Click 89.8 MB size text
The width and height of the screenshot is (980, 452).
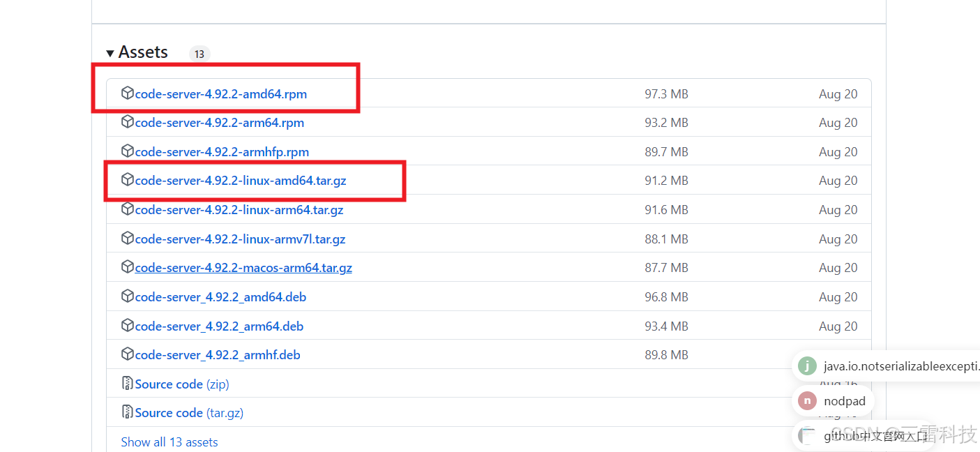[666, 355]
